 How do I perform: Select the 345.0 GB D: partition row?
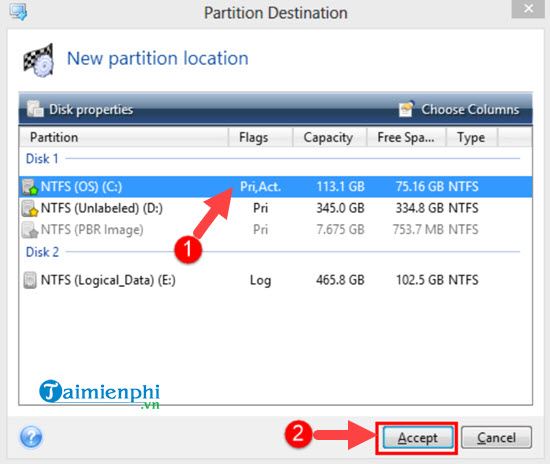pyautogui.click(x=275, y=208)
